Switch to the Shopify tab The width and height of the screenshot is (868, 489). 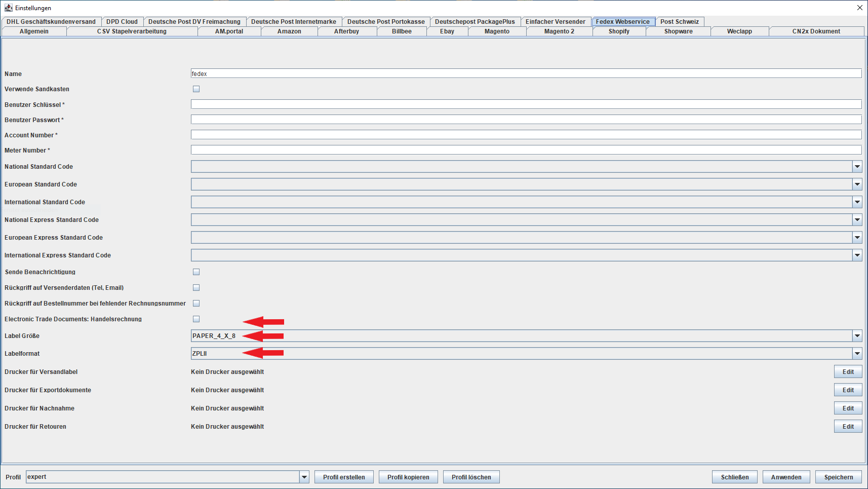click(619, 31)
